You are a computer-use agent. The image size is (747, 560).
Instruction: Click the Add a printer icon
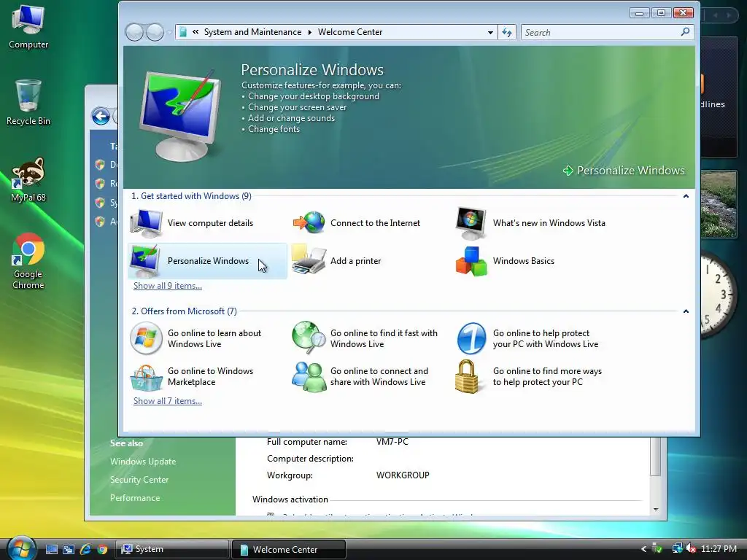(309, 260)
